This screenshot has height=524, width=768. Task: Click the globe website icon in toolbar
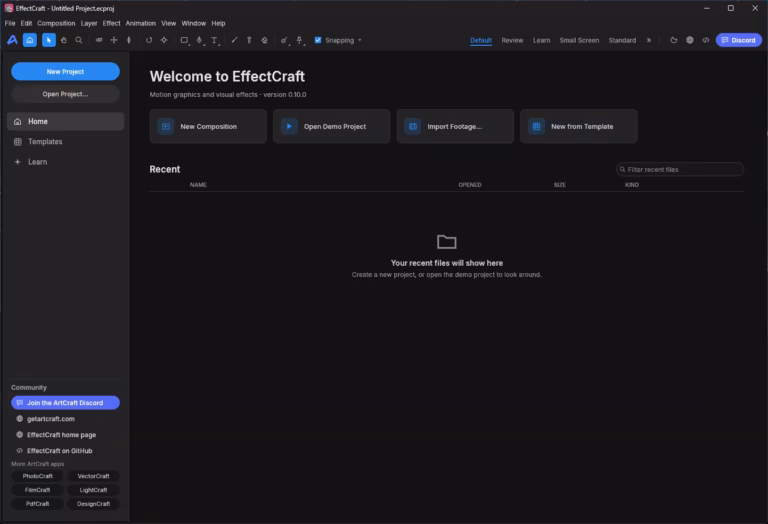(x=690, y=40)
